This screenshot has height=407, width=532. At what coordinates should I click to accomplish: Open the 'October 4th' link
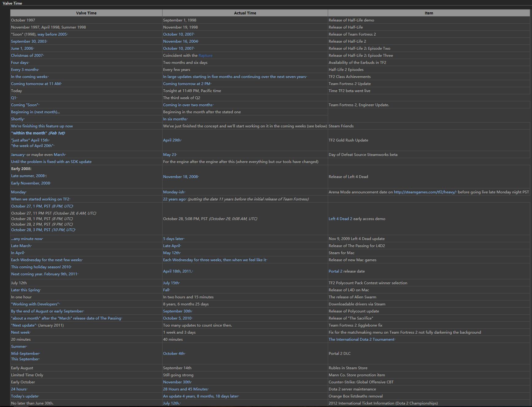pyautogui.click(x=174, y=354)
